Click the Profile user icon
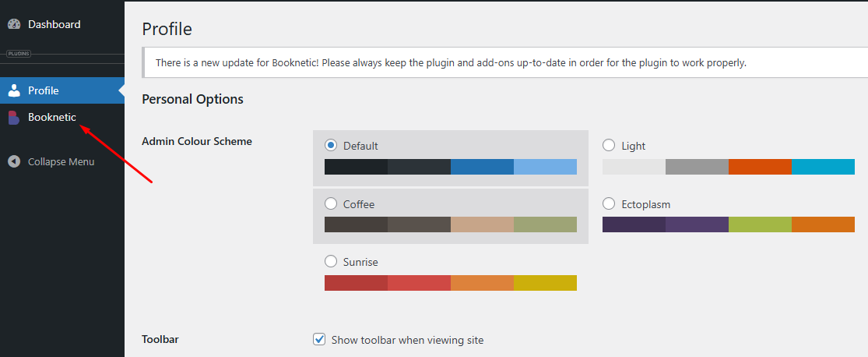868x357 pixels. (14, 90)
